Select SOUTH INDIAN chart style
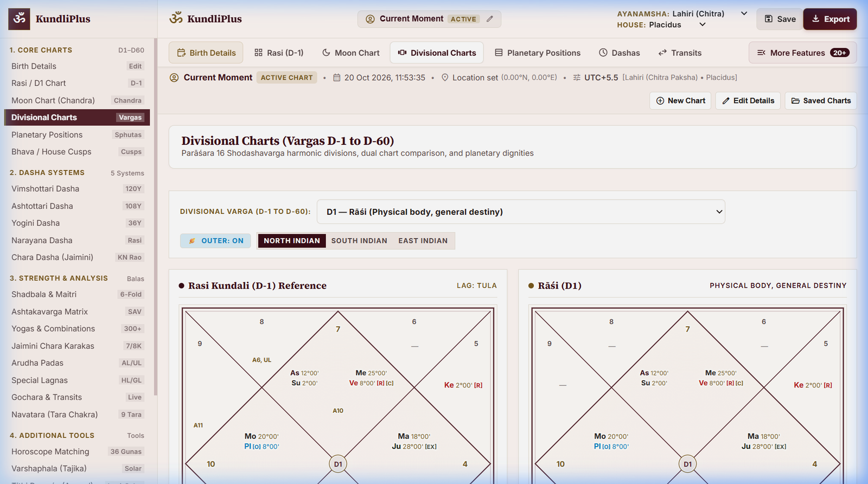Image resolution: width=868 pixels, height=484 pixels. coord(359,241)
